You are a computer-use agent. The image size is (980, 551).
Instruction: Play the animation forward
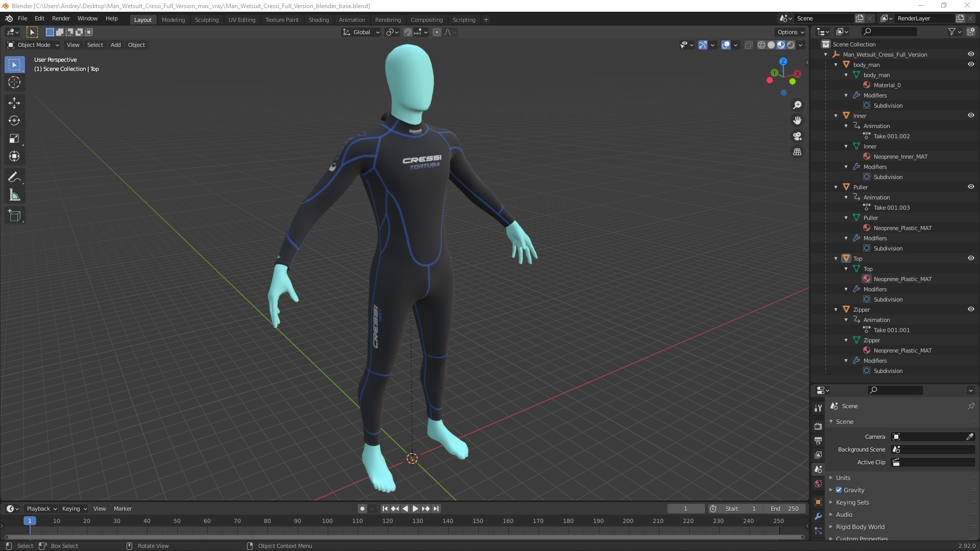point(415,509)
